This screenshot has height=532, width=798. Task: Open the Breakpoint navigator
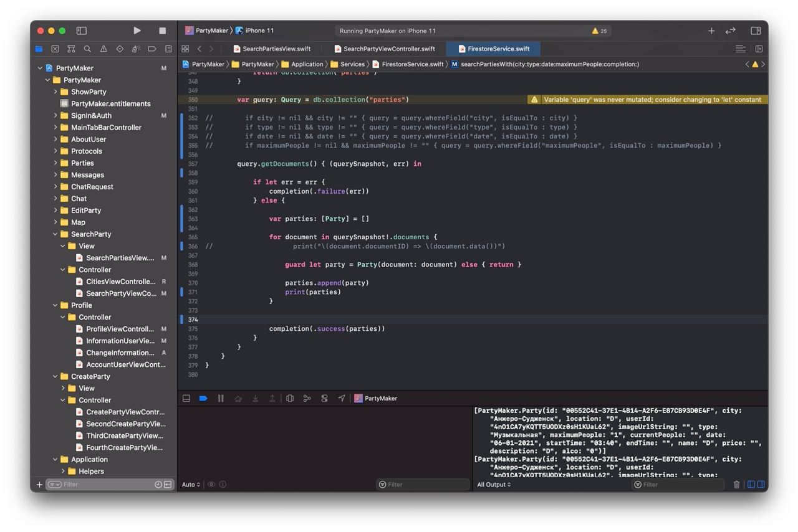(x=152, y=49)
